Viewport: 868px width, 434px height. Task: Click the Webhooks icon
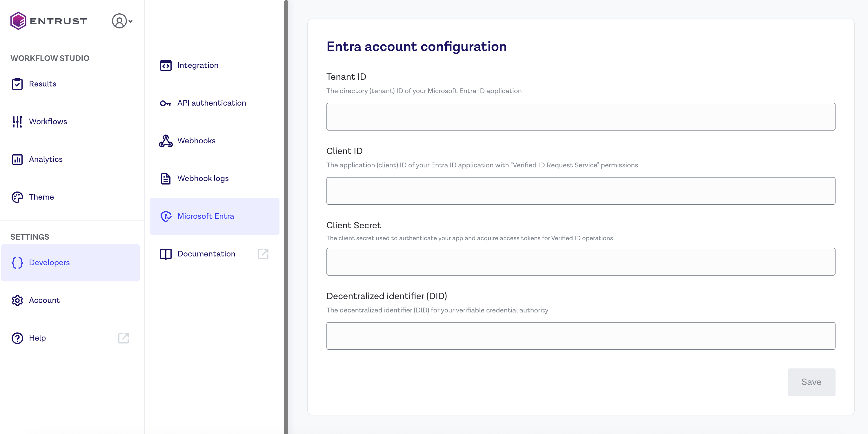coord(166,141)
